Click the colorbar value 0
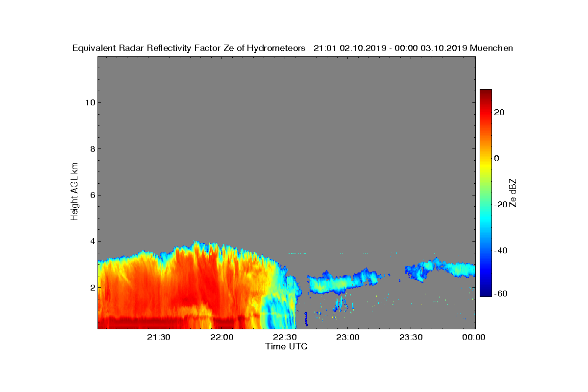 497,158
